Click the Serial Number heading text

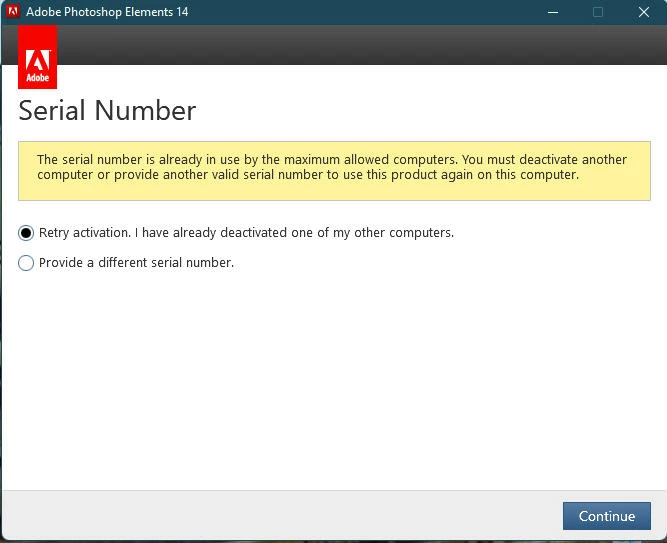point(107,111)
